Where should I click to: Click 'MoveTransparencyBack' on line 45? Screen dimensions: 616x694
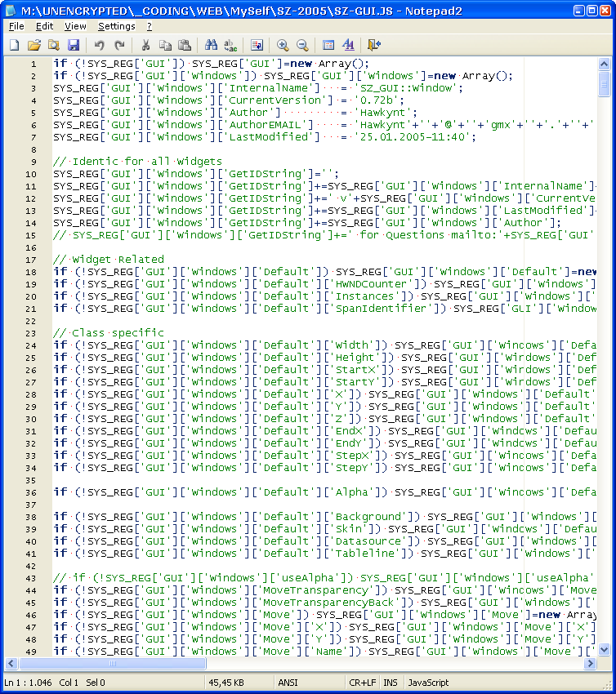pyautogui.click(x=328, y=603)
